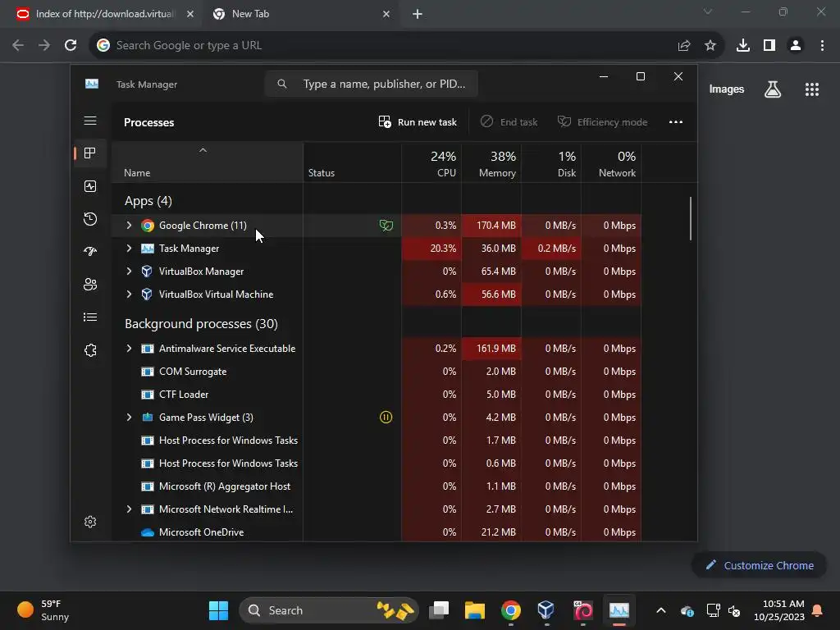Select the CTF Loader process row
Screen dimensions: 840x630
click(376, 395)
